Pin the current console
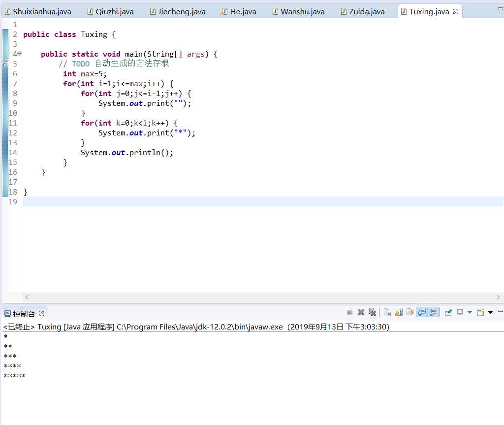 [x=448, y=312]
